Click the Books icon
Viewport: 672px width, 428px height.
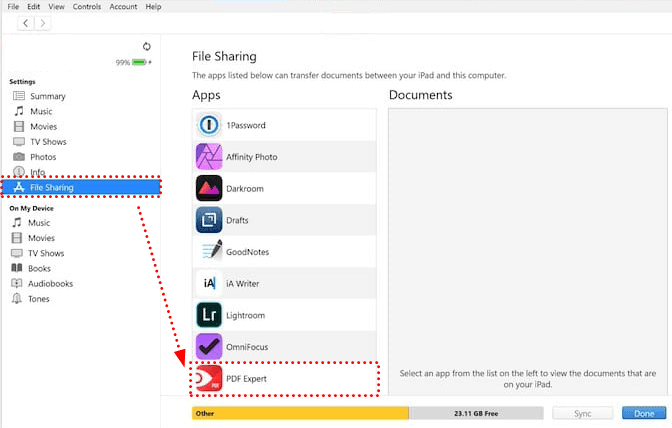[17, 268]
